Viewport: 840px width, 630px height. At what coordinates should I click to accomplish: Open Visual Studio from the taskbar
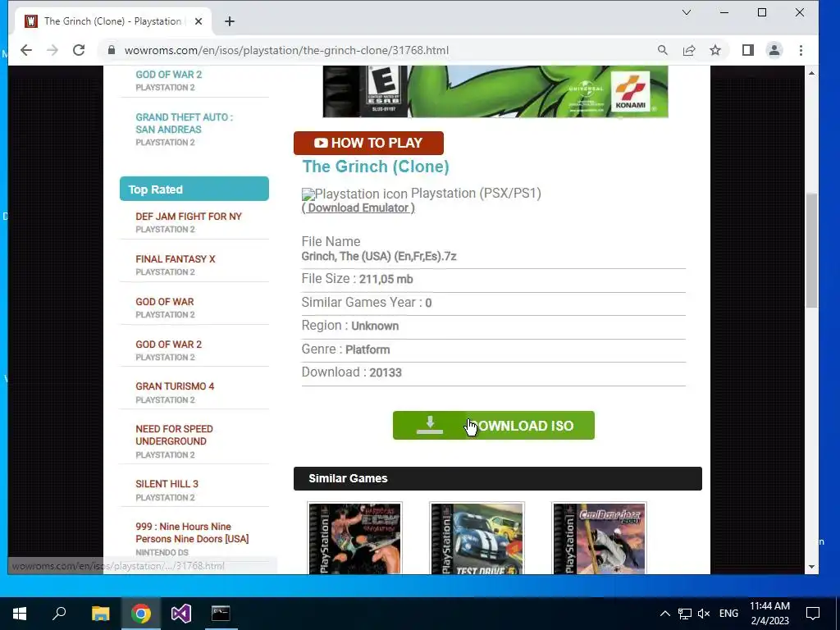(x=181, y=614)
